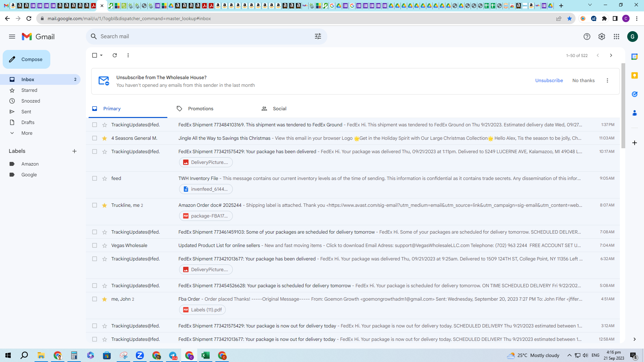
Task: Click the Gmail logo
Action: point(38,37)
